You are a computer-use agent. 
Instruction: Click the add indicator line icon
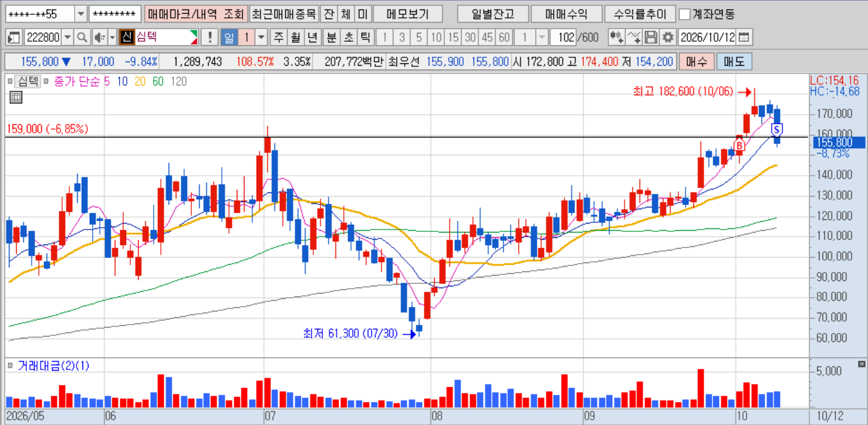point(634,38)
